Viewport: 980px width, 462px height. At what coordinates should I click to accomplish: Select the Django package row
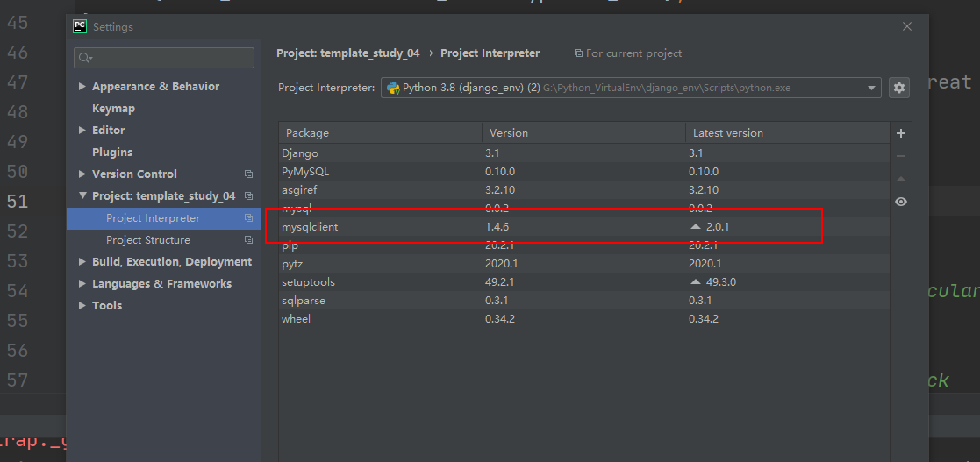click(583, 153)
